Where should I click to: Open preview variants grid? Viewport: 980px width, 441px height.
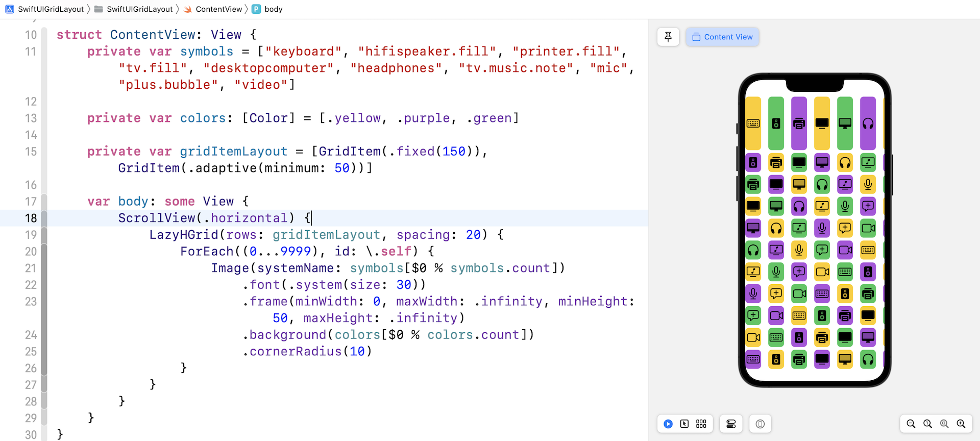(701, 424)
